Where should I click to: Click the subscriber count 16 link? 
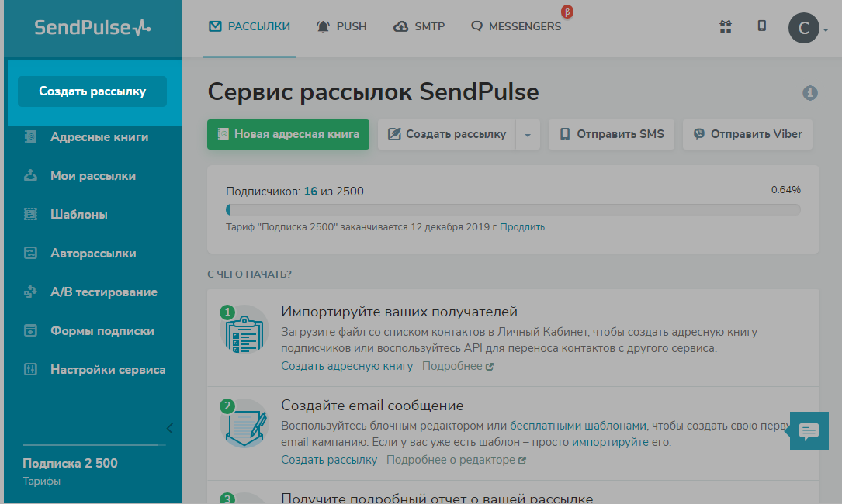[310, 192]
